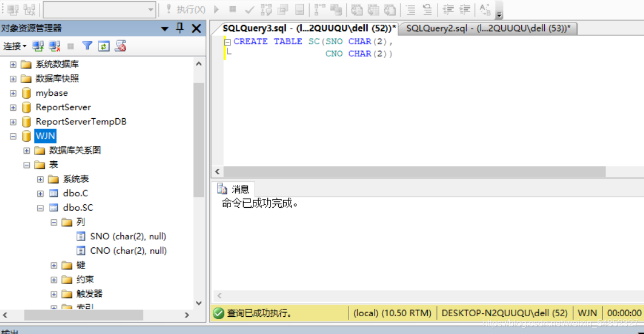The width and height of the screenshot is (644, 334).
Task: Select column SNO (char(2), null)
Action: tap(128, 236)
